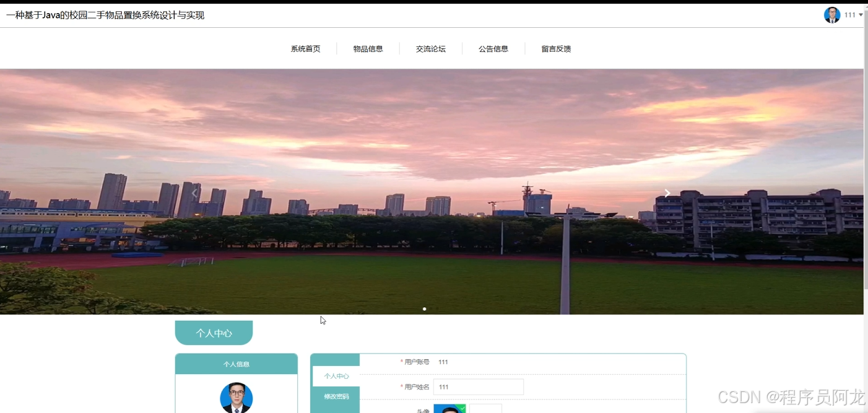Image resolution: width=868 pixels, height=413 pixels.
Task: Click the profile photo under 个人信息
Action: click(237, 398)
